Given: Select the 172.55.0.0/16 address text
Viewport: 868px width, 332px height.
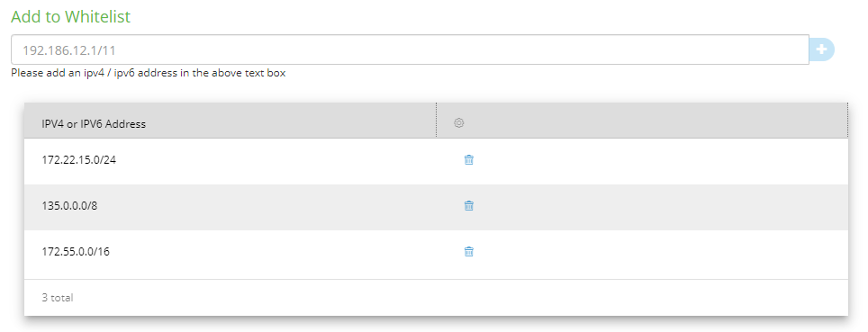Looking at the screenshot, I should [76, 252].
